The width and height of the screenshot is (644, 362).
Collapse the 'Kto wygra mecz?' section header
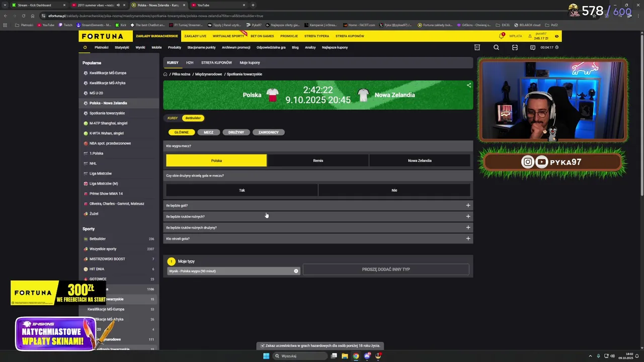[x=318, y=146]
